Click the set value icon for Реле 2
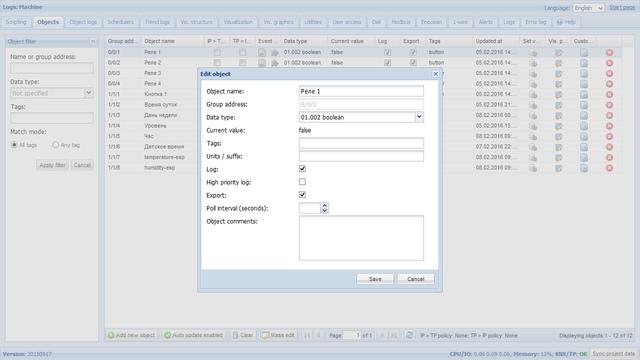The width and height of the screenshot is (640, 360). pyautogui.click(x=533, y=63)
